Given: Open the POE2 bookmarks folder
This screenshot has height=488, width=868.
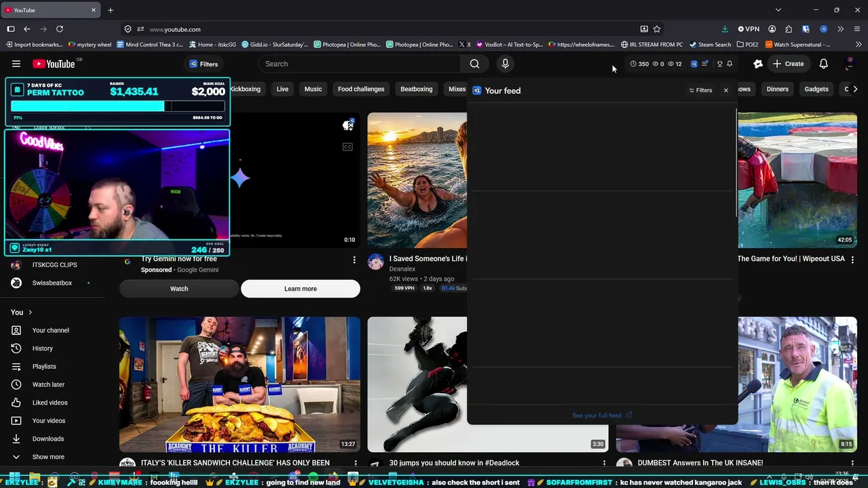Looking at the screenshot, I should point(747,45).
